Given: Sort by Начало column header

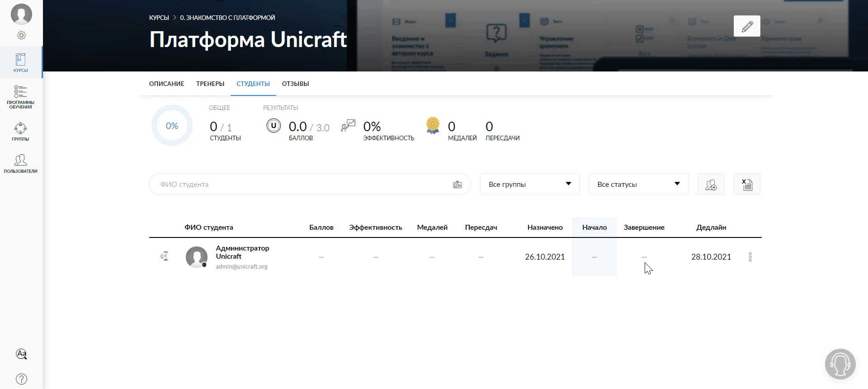Looking at the screenshot, I should (x=594, y=228).
